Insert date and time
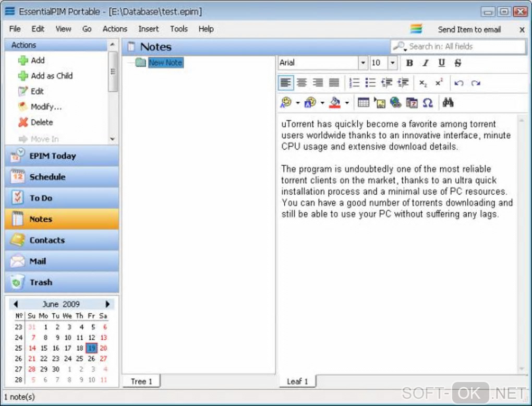532x406 pixels. click(x=412, y=102)
